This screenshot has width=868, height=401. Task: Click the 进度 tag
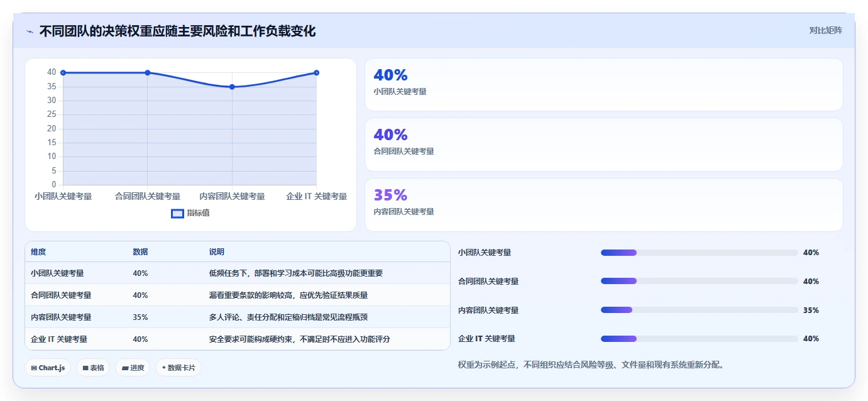133,368
